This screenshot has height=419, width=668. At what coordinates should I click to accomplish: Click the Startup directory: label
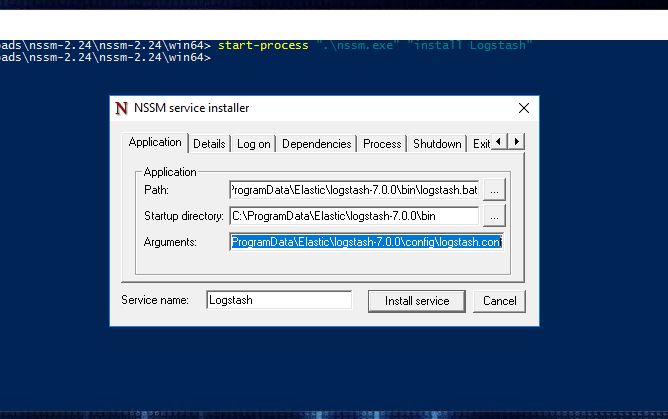pos(184,216)
